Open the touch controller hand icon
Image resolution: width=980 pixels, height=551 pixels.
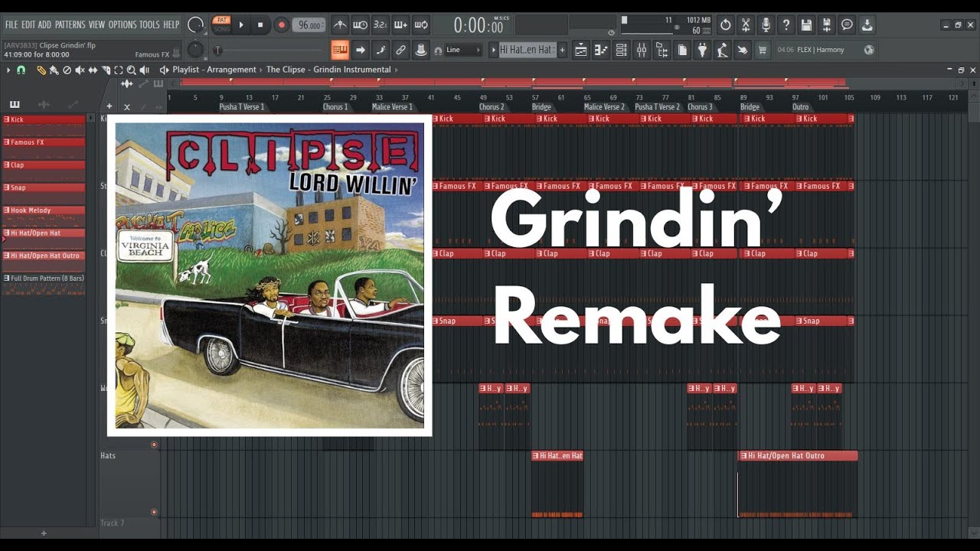[x=742, y=50]
